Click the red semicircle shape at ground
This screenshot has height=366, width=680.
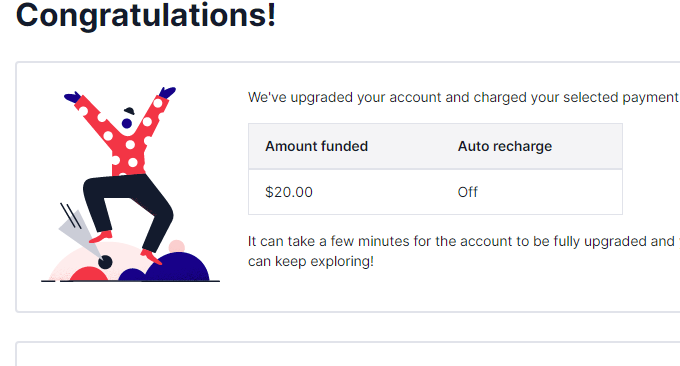pyautogui.click(x=89, y=274)
